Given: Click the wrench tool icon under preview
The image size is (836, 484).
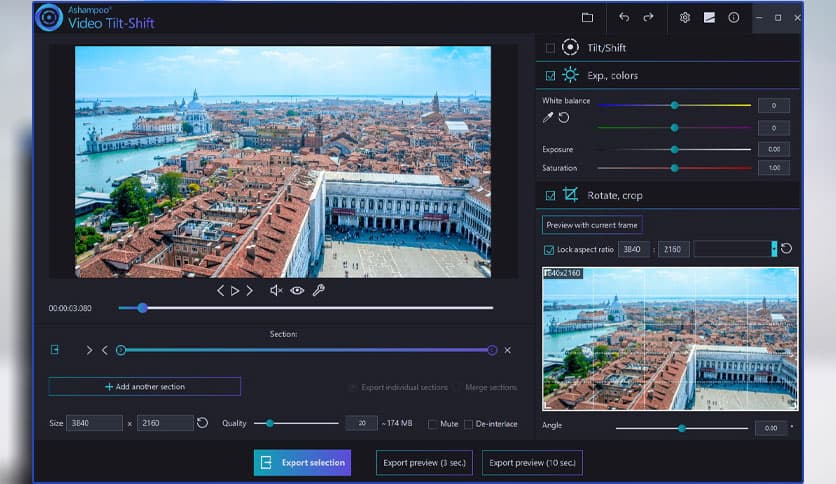Looking at the screenshot, I should 318,291.
